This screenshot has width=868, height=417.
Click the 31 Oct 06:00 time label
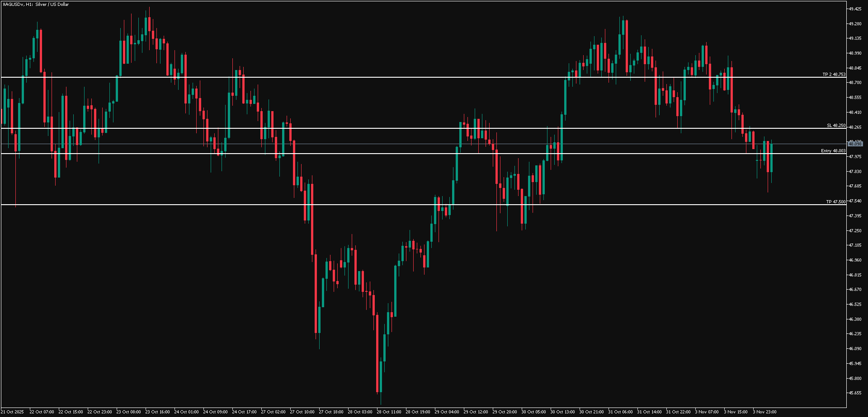pyautogui.click(x=620, y=412)
